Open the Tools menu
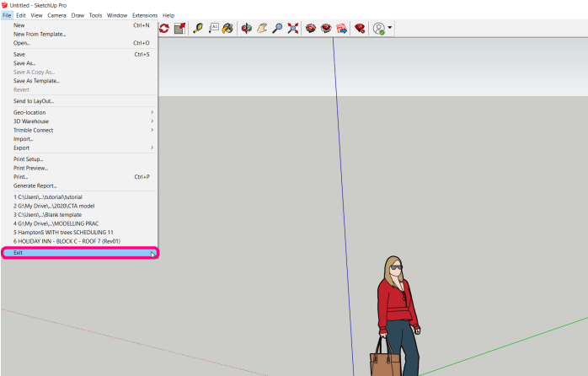Image resolution: width=588 pixels, height=376 pixels. tap(95, 15)
